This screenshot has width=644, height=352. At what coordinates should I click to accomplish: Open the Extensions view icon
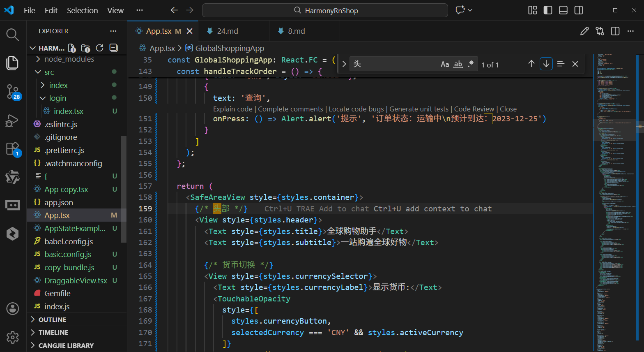click(13, 148)
